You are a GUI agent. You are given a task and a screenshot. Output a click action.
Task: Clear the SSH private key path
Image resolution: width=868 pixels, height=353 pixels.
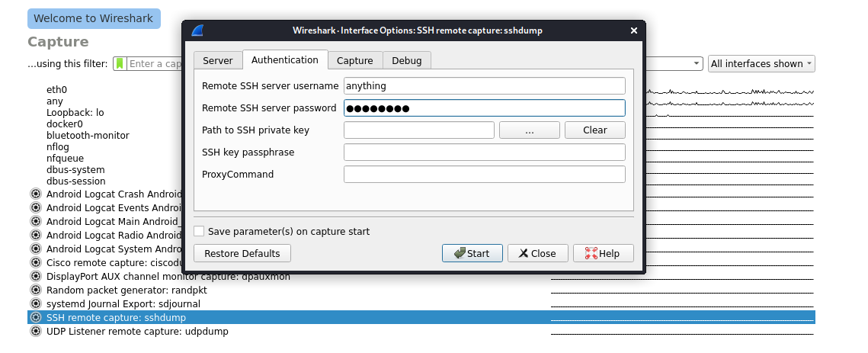click(x=595, y=130)
